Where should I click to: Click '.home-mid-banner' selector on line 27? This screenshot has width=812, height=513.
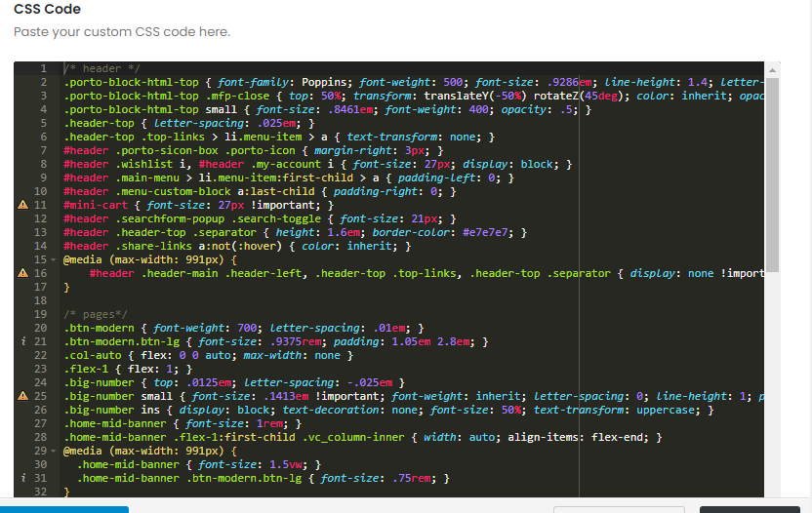pos(115,423)
